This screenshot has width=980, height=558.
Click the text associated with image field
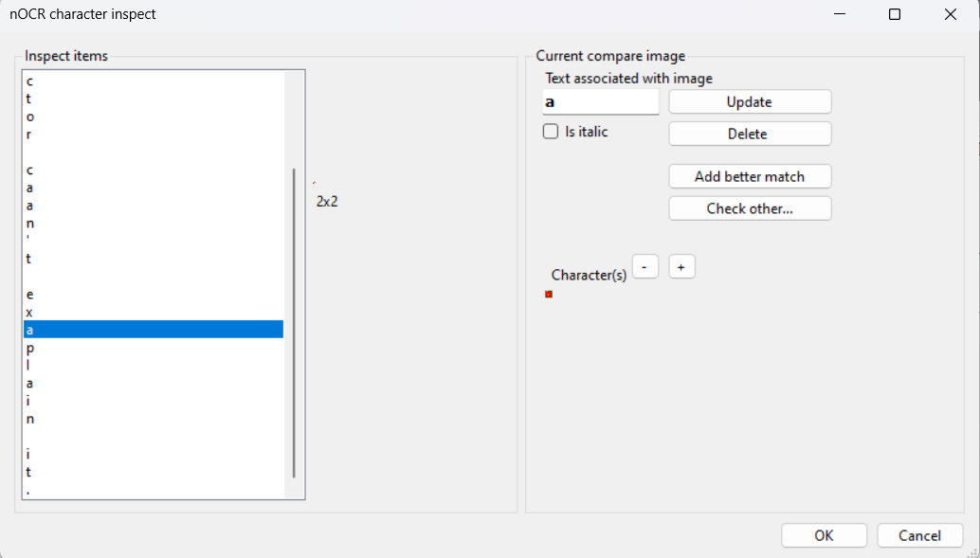tap(601, 102)
